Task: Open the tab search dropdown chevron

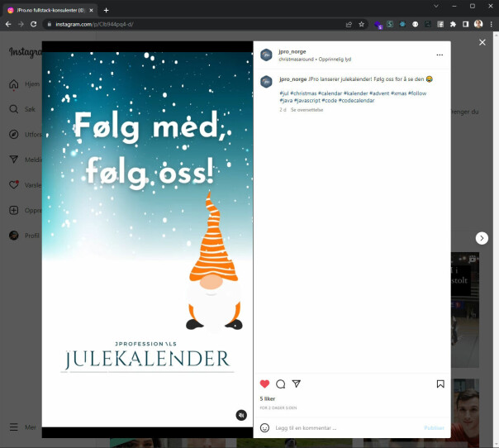Action: click(x=436, y=6)
